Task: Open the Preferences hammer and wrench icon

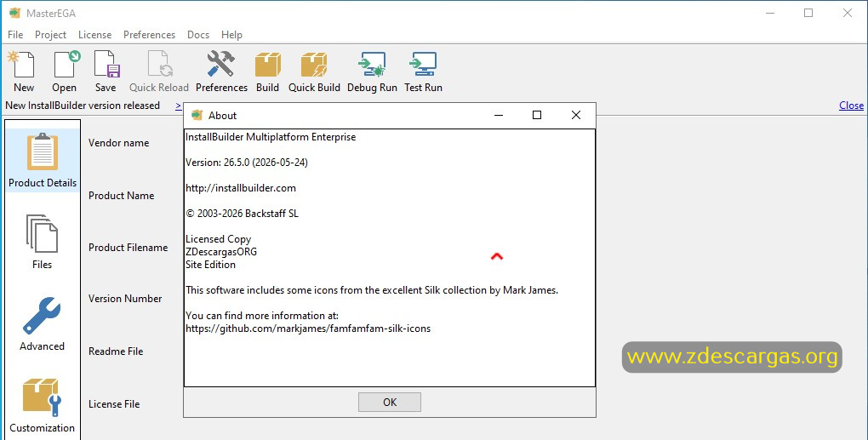Action: tap(221, 71)
